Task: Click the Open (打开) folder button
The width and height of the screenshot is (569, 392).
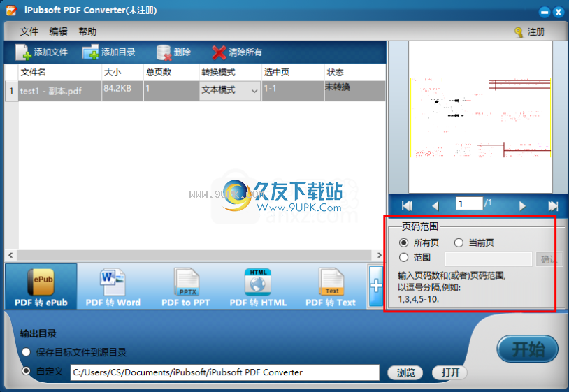Action: pyautogui.click(x=450, y=372)
